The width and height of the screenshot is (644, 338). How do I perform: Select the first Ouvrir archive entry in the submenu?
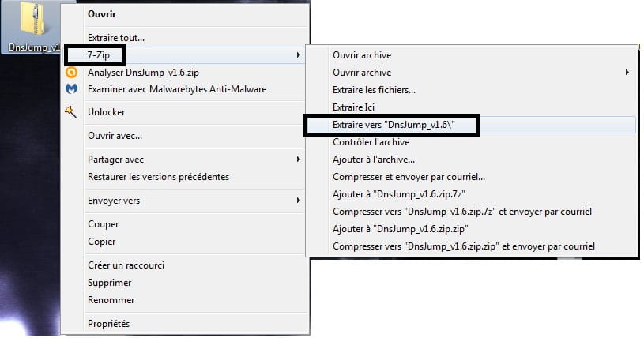[362, 55]
